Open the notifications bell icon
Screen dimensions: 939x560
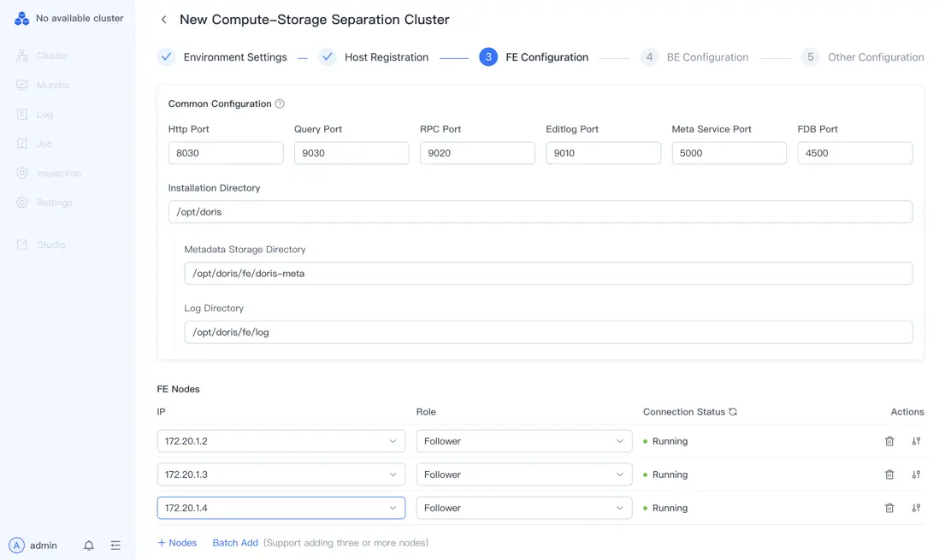[89, 545]
